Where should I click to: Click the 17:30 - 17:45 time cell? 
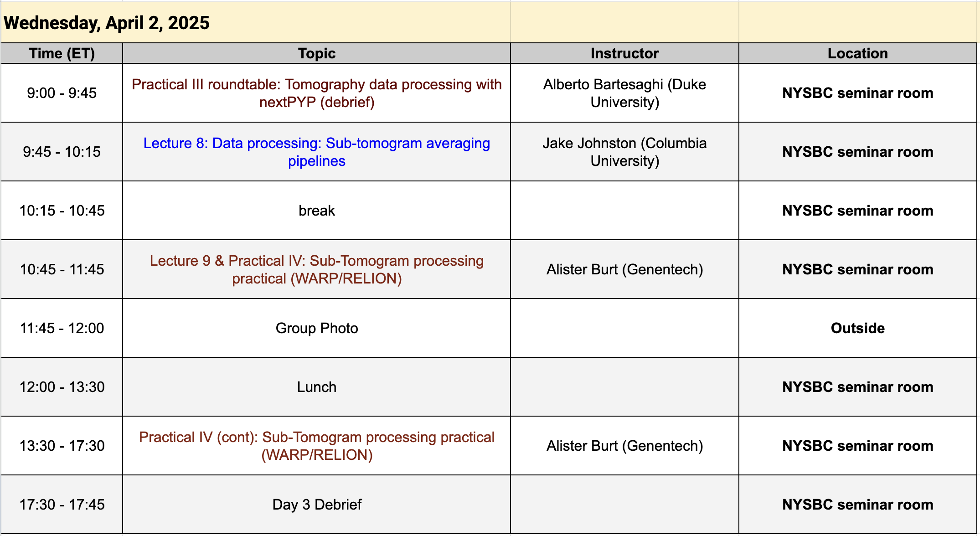(62, 505)
